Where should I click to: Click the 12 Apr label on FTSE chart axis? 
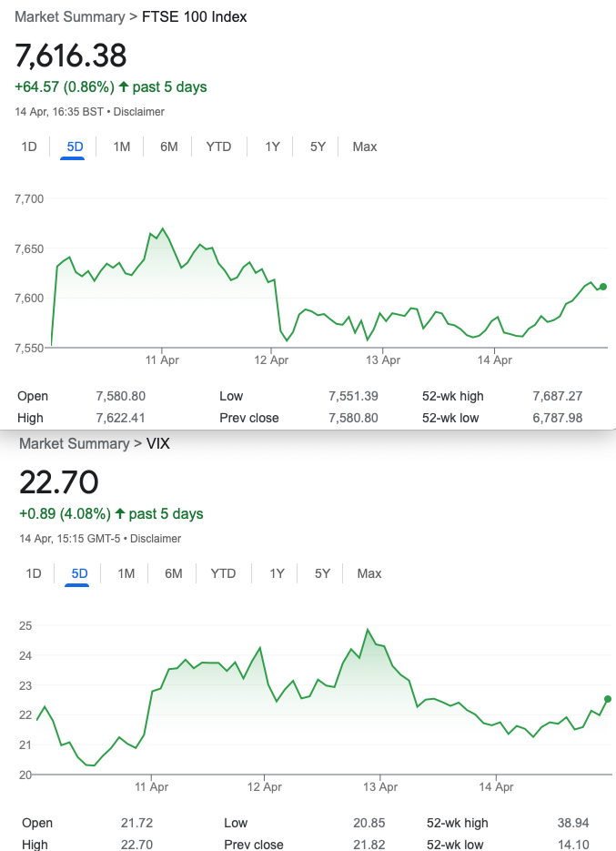tap(271, 360)
